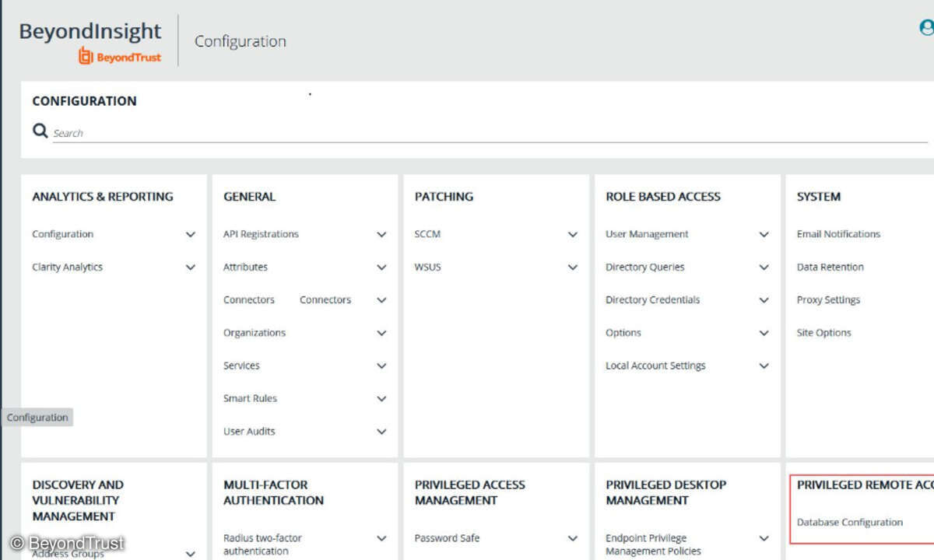Expand the Clarity Analytics chevron

point(191,267)
